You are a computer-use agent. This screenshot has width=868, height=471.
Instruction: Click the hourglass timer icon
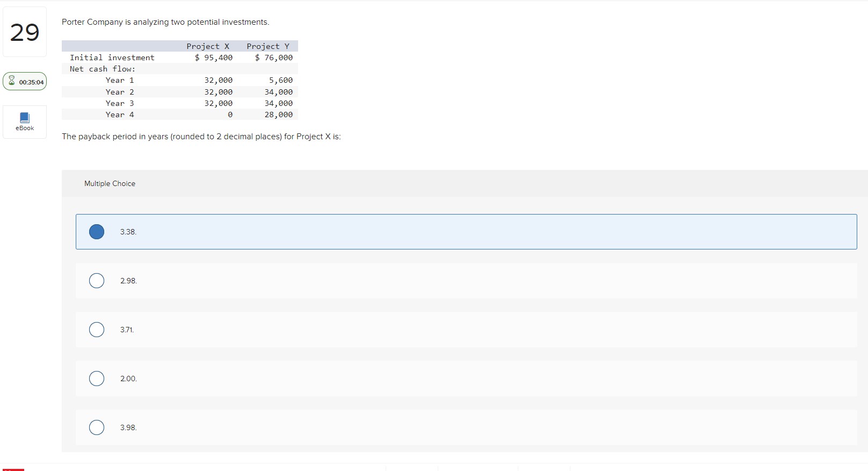11,81
